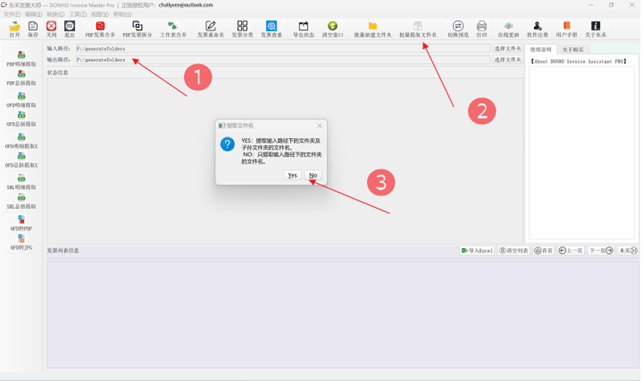Open the 编辑 menu
This screenshot has width=643, height=381.
click(x=34, y=14)
